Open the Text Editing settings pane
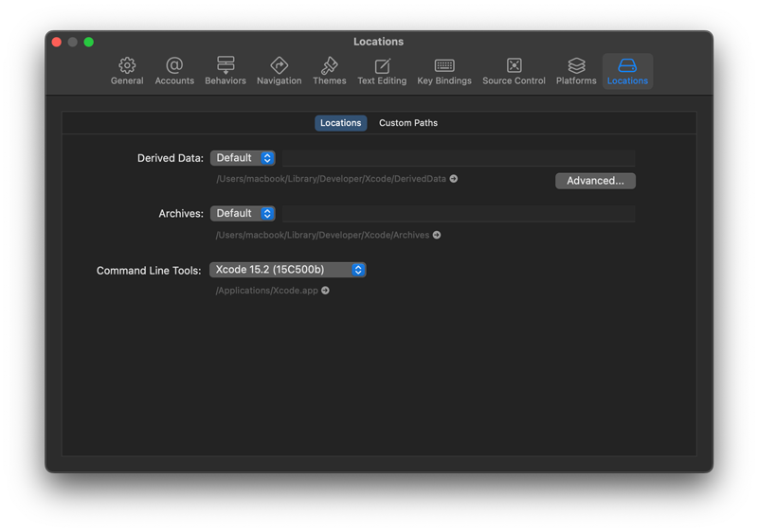Image resolution: width=758 pixels, height=532 pixels. 382,71
